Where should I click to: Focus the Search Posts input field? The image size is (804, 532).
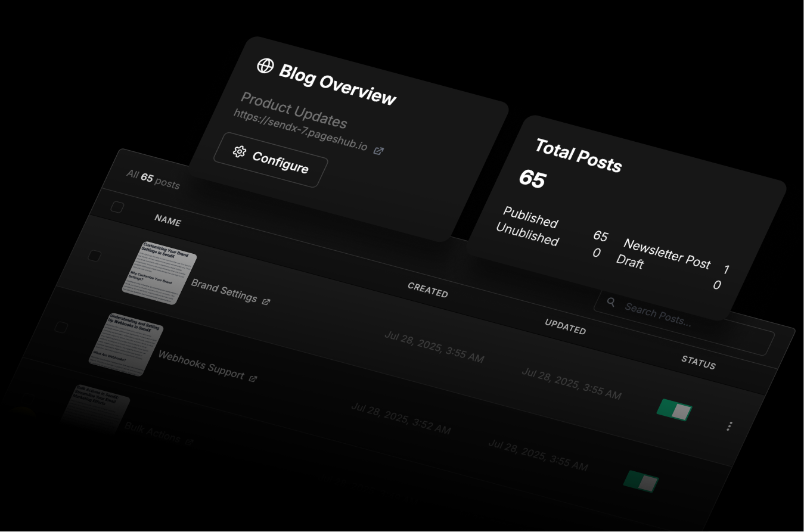pyautogui.click(x=684, y=323)
